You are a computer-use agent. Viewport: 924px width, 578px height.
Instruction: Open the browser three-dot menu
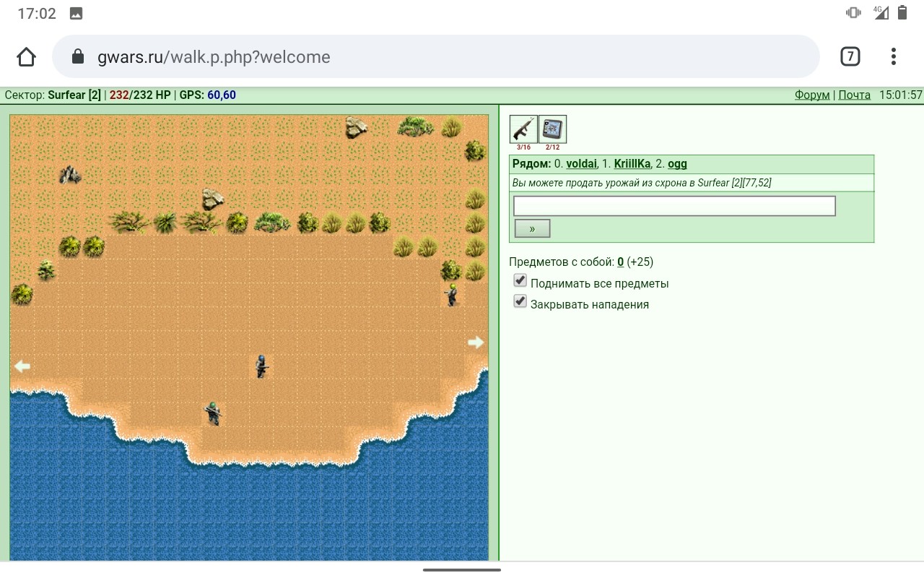[x=894, y=56]
